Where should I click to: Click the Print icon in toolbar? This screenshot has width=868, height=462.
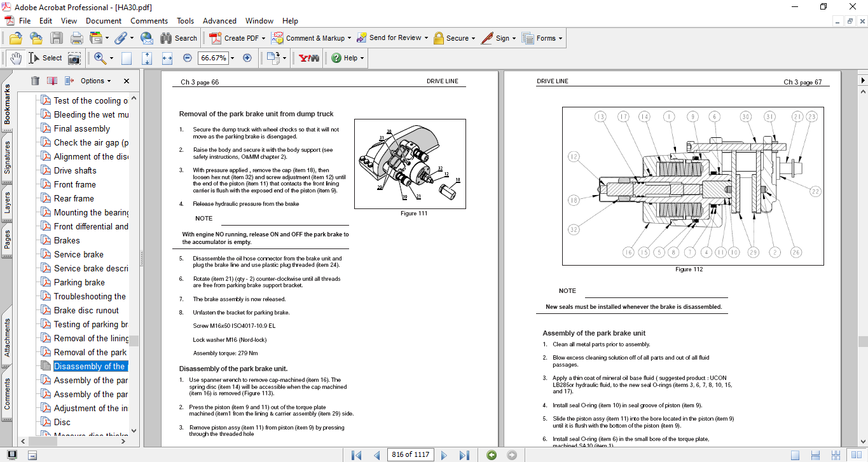pyautogui.click(x=77, y=38)
